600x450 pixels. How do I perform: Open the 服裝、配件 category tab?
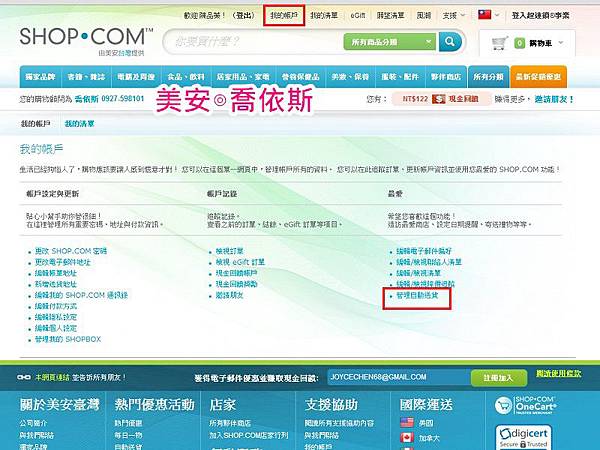400,77
